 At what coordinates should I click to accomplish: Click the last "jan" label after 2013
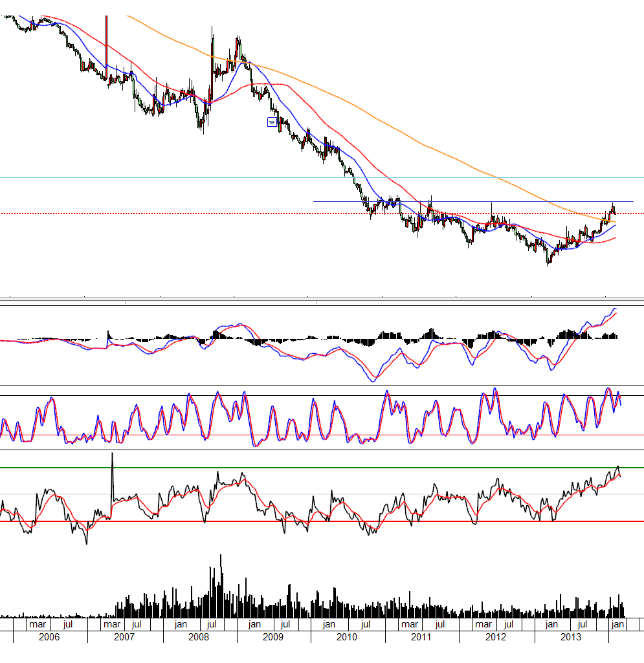[x=617, y=624]
